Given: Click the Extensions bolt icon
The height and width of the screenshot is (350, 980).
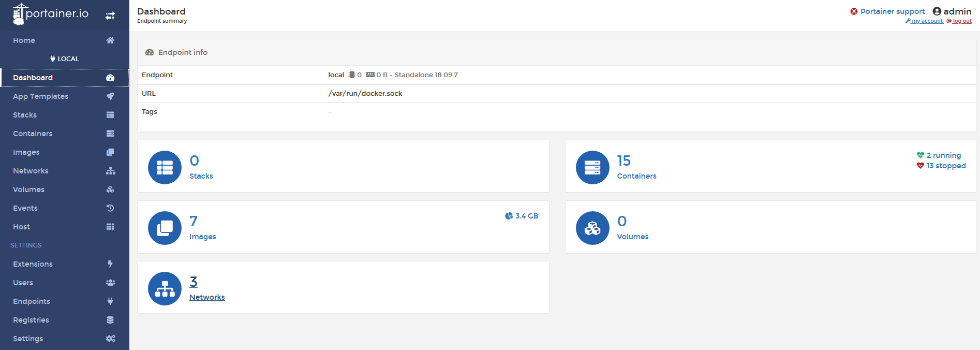Looking at the screenshot, I should tap(110, 264).
